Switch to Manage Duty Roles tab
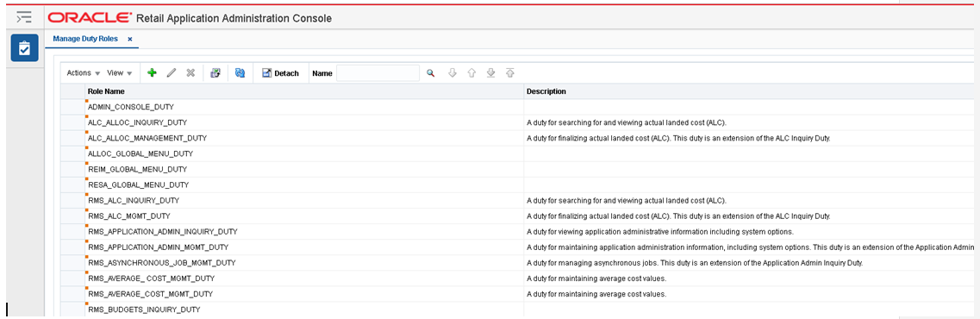980x319 pixels. (x=85, y=39)
